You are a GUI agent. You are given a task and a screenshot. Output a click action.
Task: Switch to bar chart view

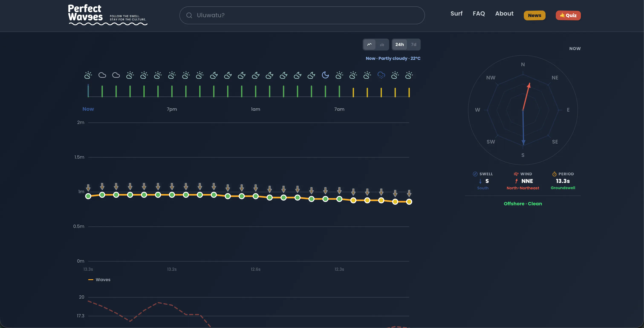click(x=382, y=45)
